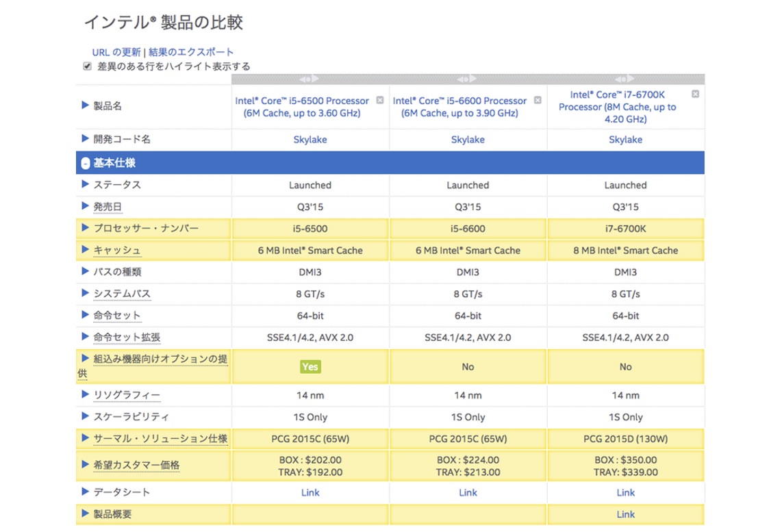Click the 命令セット拡張 row label

click(x=127, y=338)
